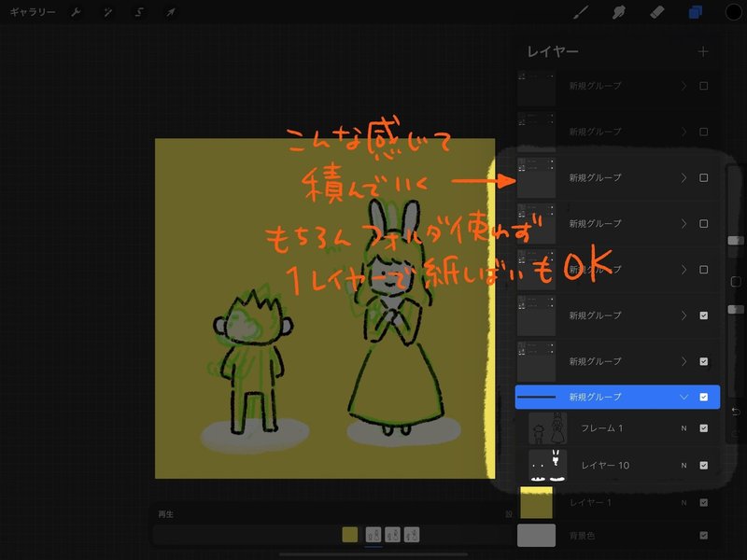Expand 新規グループ directly above highlighted group
This screenshot has height=560, width=747.
(684, 361)
